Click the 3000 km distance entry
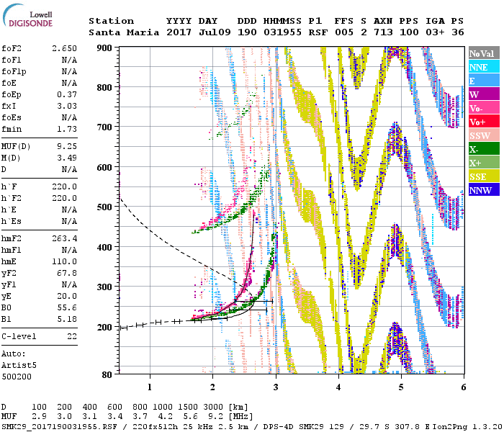The height and width of the screenshot is (432, 504). coord(213,407)
